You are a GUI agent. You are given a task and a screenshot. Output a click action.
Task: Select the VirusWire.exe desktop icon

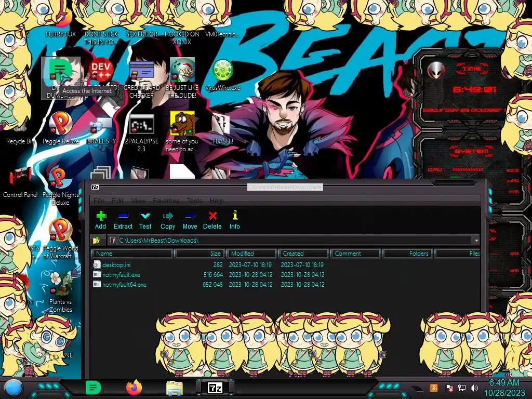(x=222, y=75)
